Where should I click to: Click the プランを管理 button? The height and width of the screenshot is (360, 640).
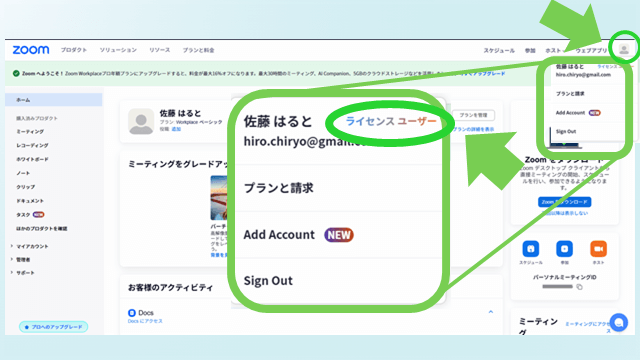click(473, 115)
